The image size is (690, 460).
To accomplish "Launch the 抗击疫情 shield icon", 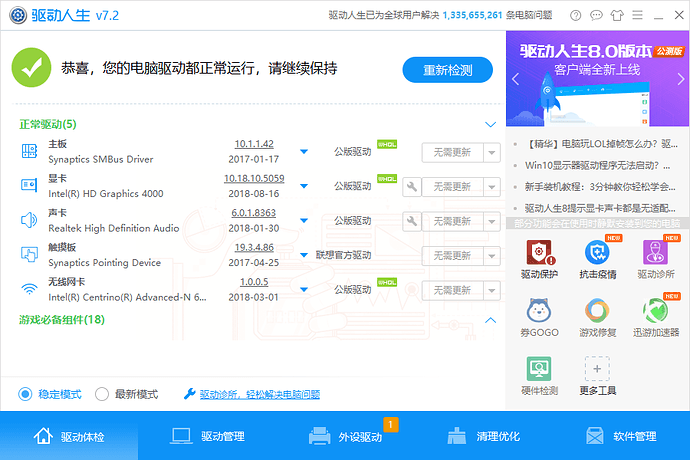I will 597,260.
